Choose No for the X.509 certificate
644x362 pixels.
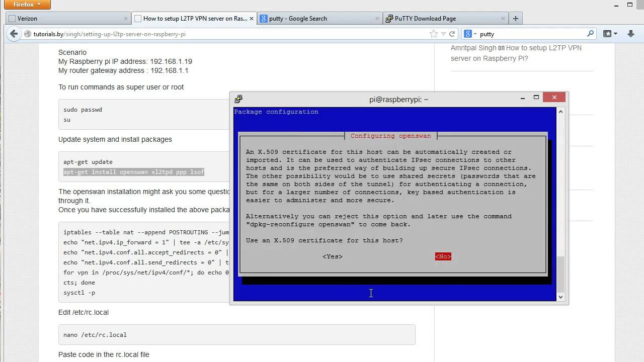[443, 256]
